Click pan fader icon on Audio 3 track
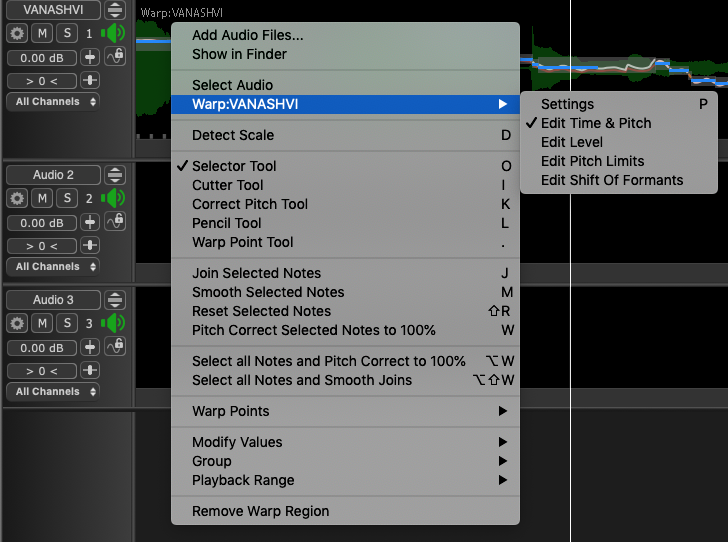Viewport: 728px width, 542px height. (90, 370)
